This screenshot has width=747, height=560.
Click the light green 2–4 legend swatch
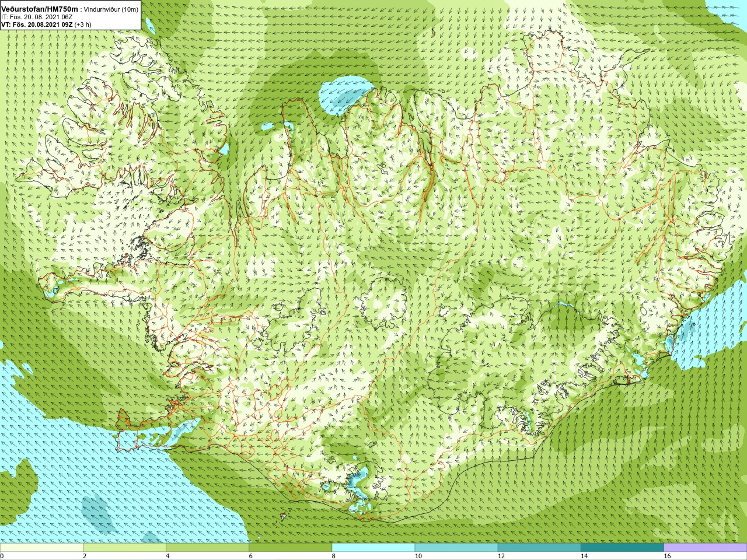(124, 548)
